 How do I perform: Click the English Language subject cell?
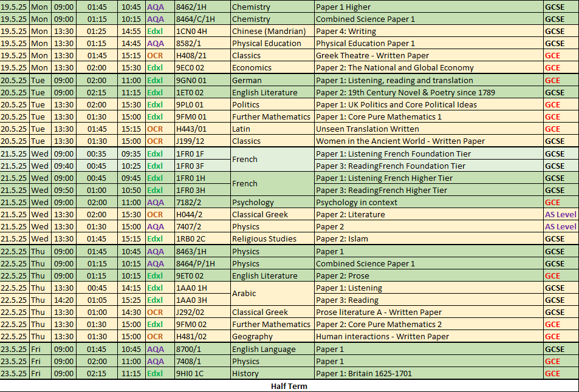pos(272,349)
